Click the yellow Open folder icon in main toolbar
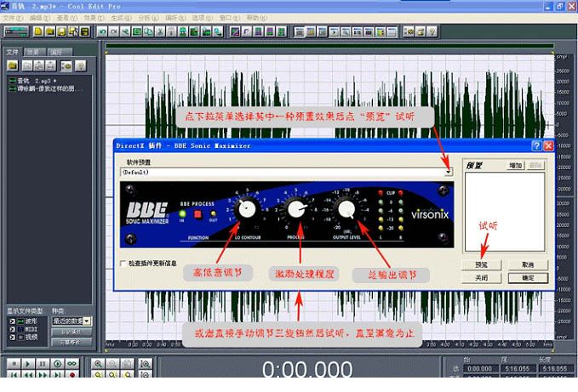 pyautogui.click(x=49, y=32)
